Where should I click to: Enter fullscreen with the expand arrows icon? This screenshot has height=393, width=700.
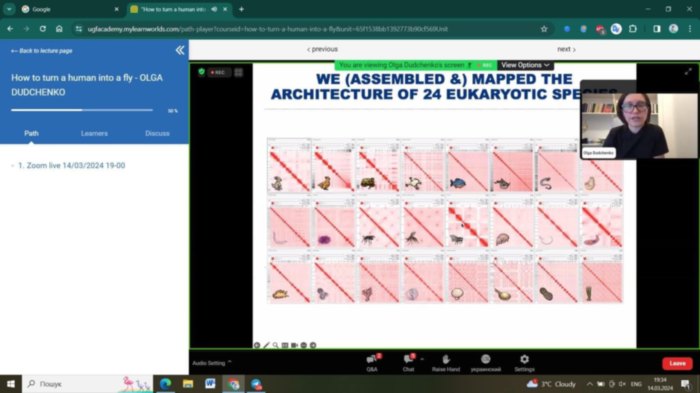pos(688,71)
